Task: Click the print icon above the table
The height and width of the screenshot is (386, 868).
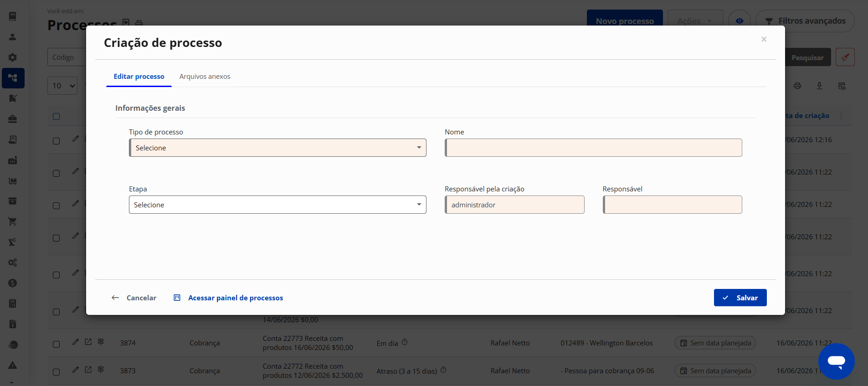Action: tap(797, 86)
